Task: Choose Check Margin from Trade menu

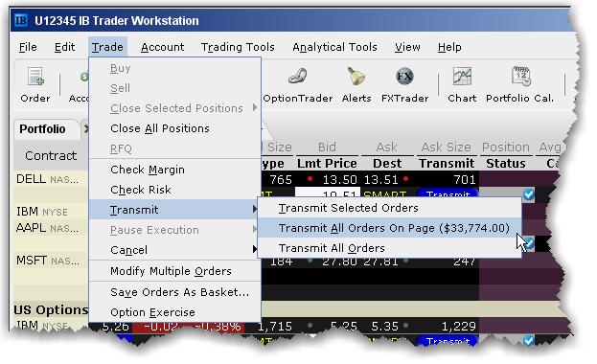Action: pyautogui.click(x=148, y=170)
